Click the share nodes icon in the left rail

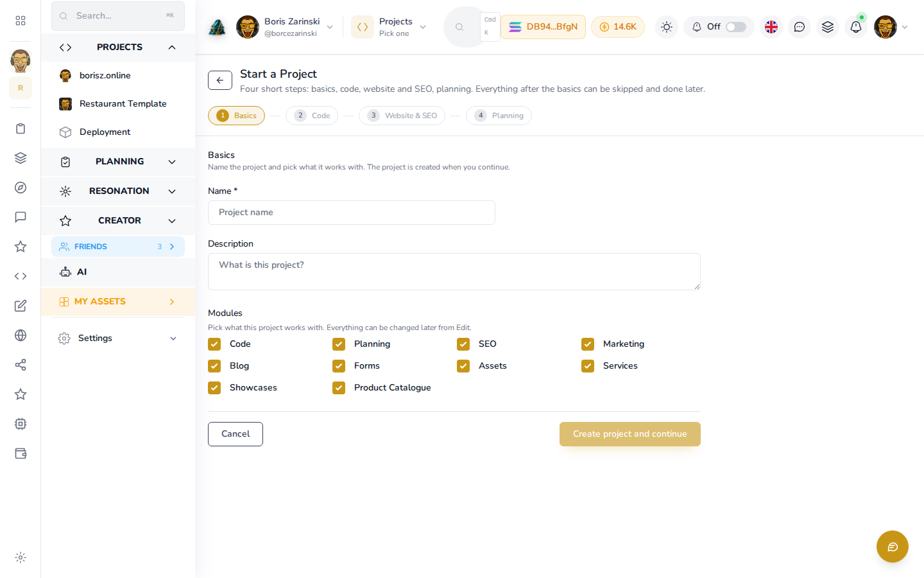pyautogui.click(x=21, y=365)
